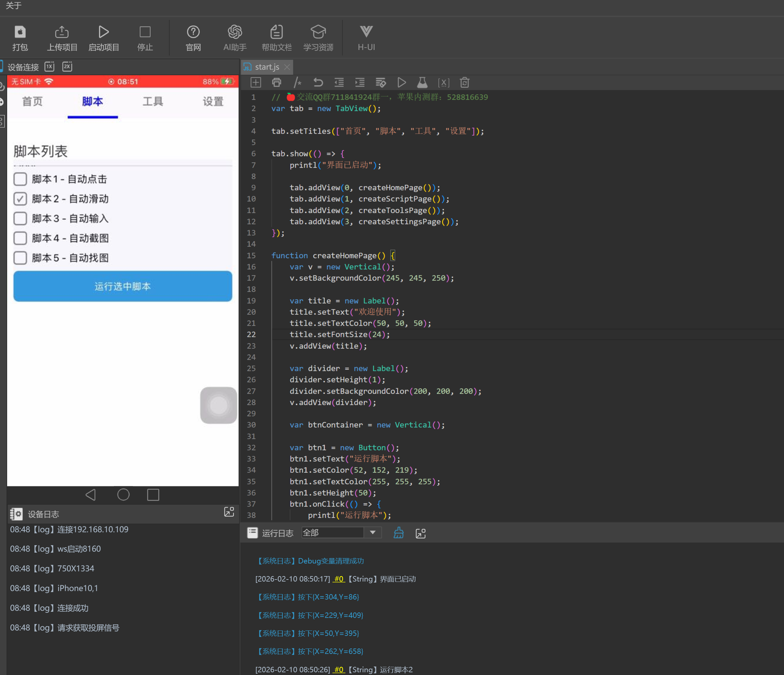
Task: Clear run log with broom icon
Action: [398, 533]
